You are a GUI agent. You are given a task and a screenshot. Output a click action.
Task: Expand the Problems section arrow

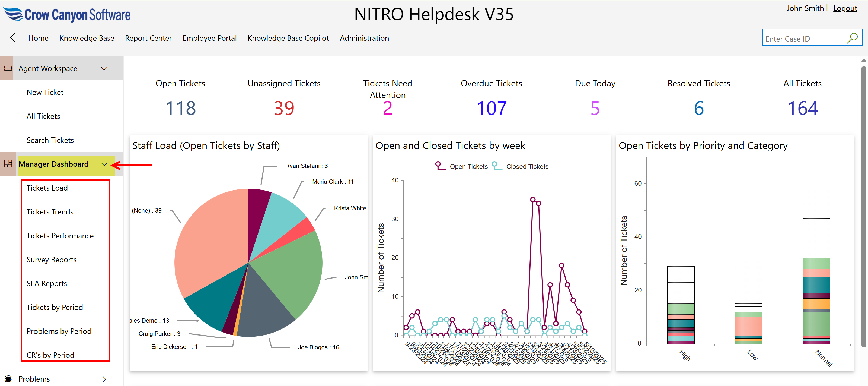coord(104,379)
